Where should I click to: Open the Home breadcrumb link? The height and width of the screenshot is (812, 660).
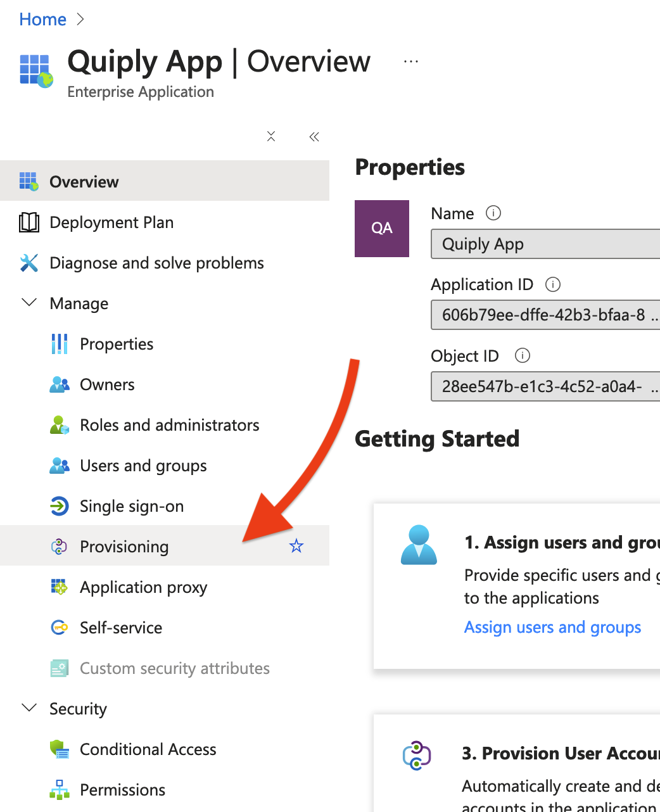point(42,20)
